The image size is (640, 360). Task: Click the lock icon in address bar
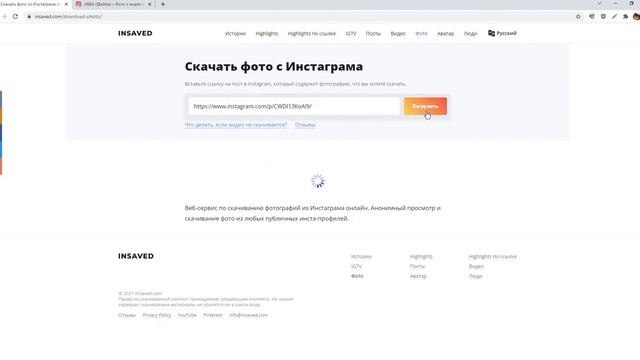tap(29, 16)
